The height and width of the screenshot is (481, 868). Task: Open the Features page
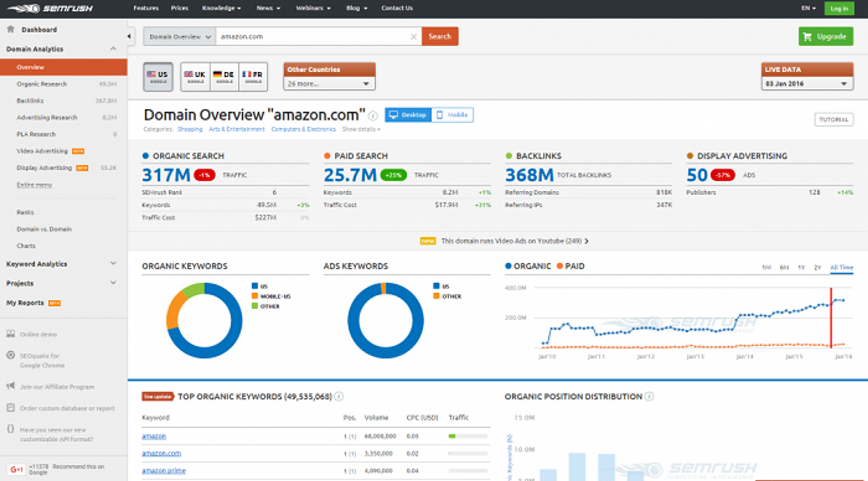146,8
